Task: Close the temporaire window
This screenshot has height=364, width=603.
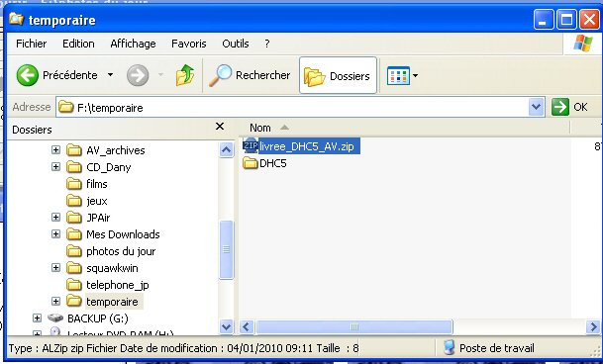Action: 589,19
